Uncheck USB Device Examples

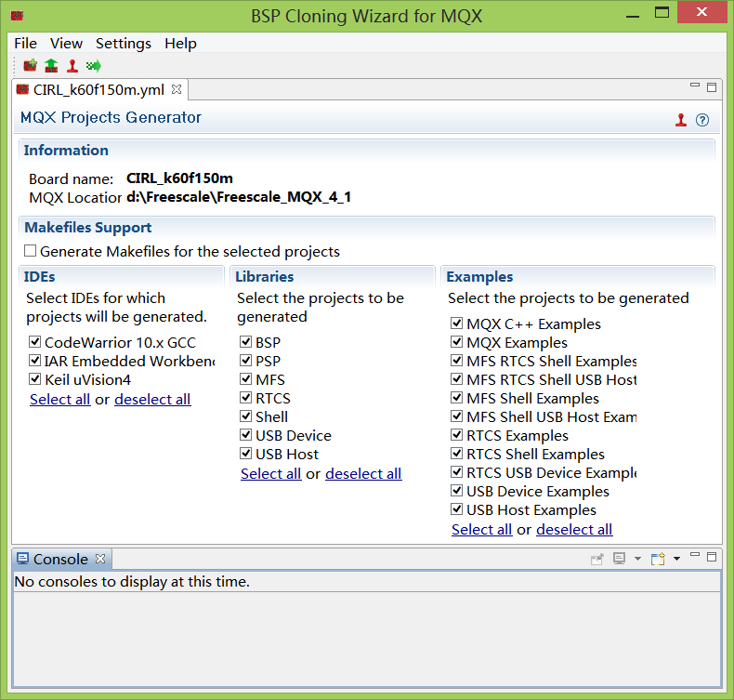[457, 490]
